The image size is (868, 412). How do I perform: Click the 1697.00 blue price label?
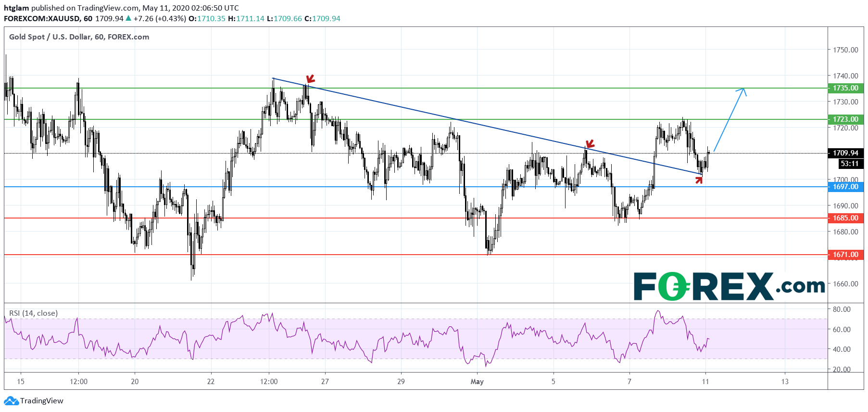point(845,187)
